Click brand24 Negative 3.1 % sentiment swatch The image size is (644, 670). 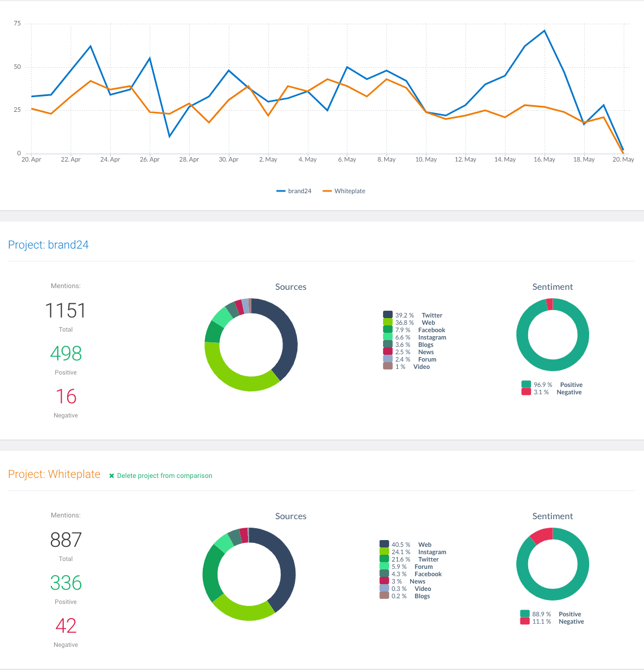pos(526,391)
